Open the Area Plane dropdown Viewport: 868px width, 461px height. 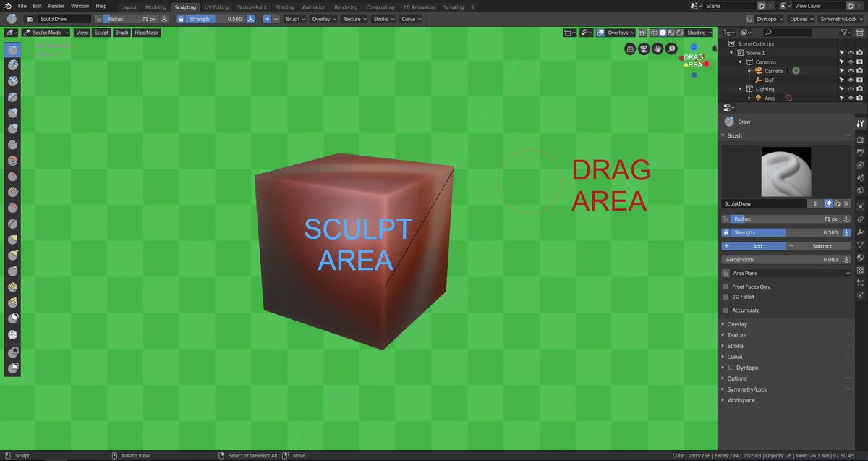[787, 274]
